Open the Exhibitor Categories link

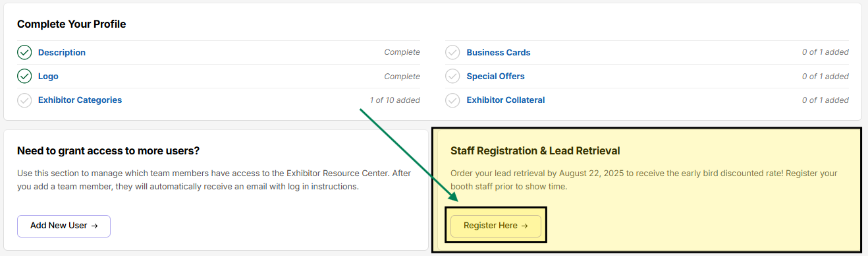[80, 100]
